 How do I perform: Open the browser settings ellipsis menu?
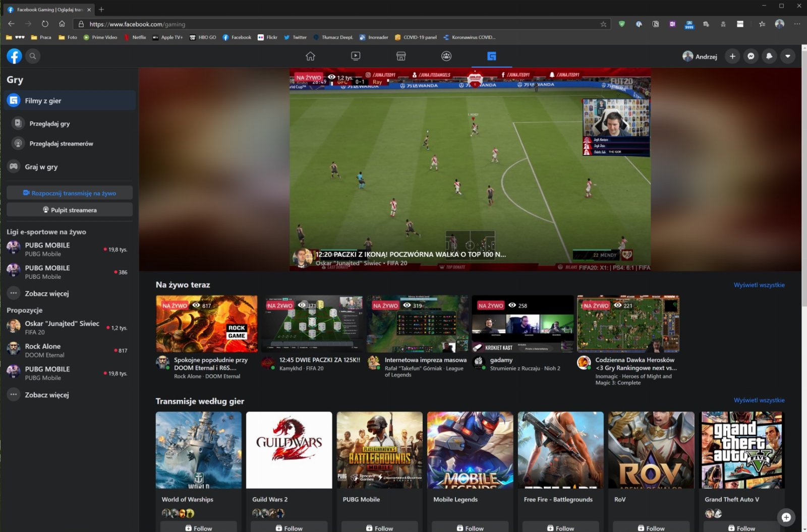(x=797, y=24)
